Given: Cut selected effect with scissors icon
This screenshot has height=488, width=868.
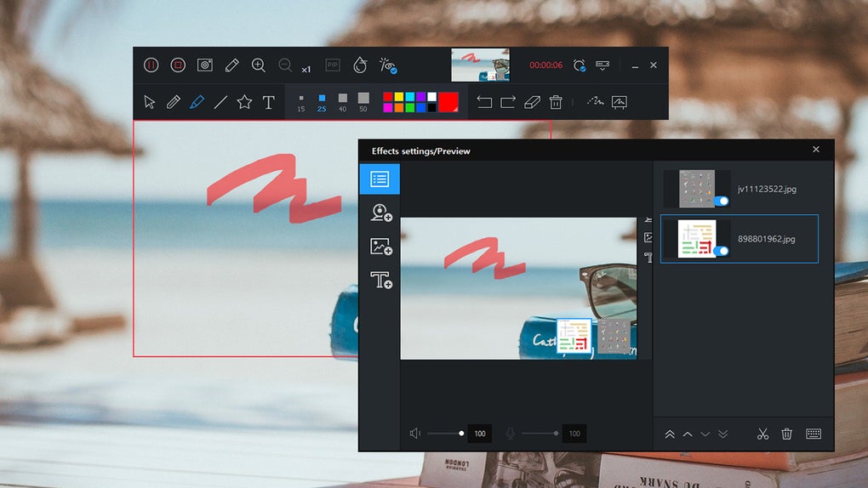Looking at the screenshot, I should pos(762,434).
